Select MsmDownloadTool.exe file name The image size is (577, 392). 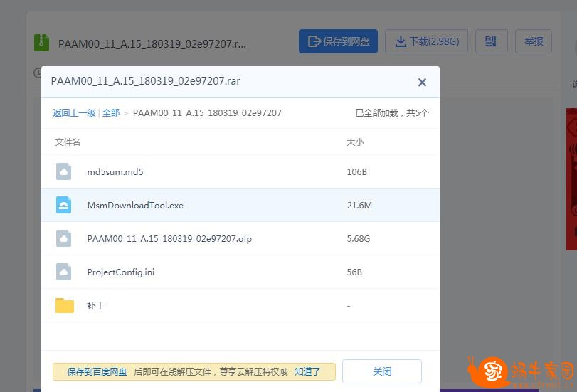(x=135, y=206)
